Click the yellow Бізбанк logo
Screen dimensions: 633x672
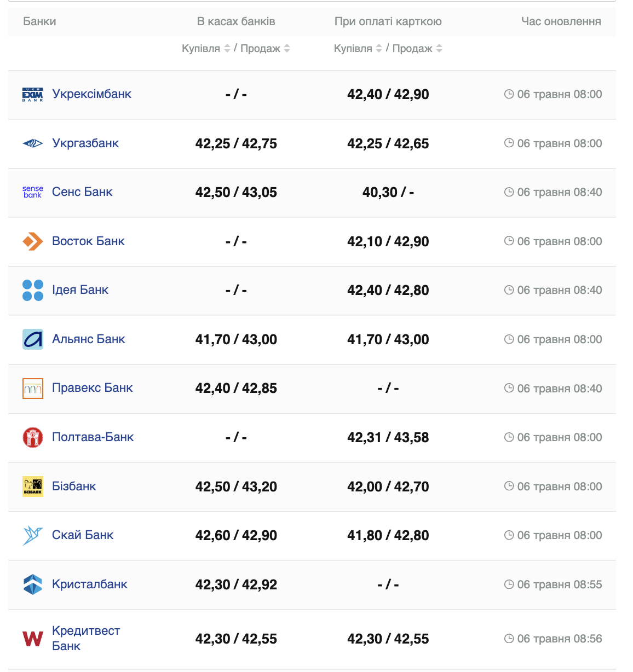pyautogui.click(x=32, y=486)
